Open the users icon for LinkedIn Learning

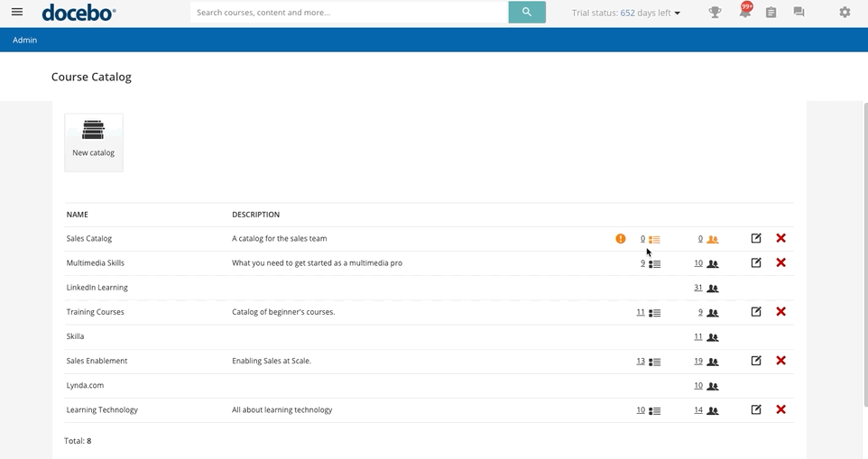coord(713,289)
